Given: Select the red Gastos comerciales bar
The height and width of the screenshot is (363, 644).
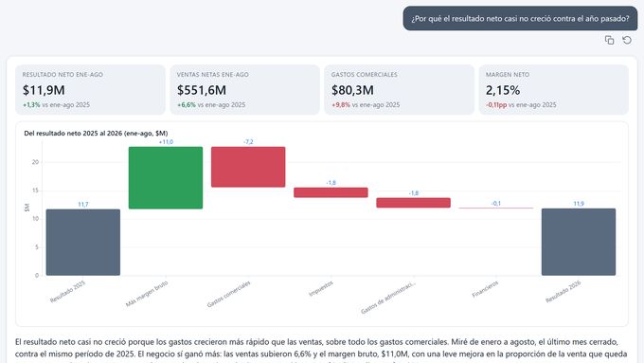Looking at the screenshot, I should point(248,167).
